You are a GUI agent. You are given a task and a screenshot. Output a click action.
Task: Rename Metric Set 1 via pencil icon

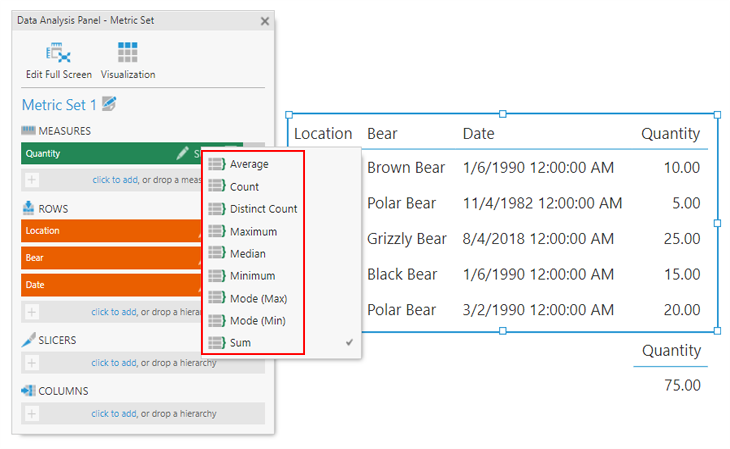[109, 103]
